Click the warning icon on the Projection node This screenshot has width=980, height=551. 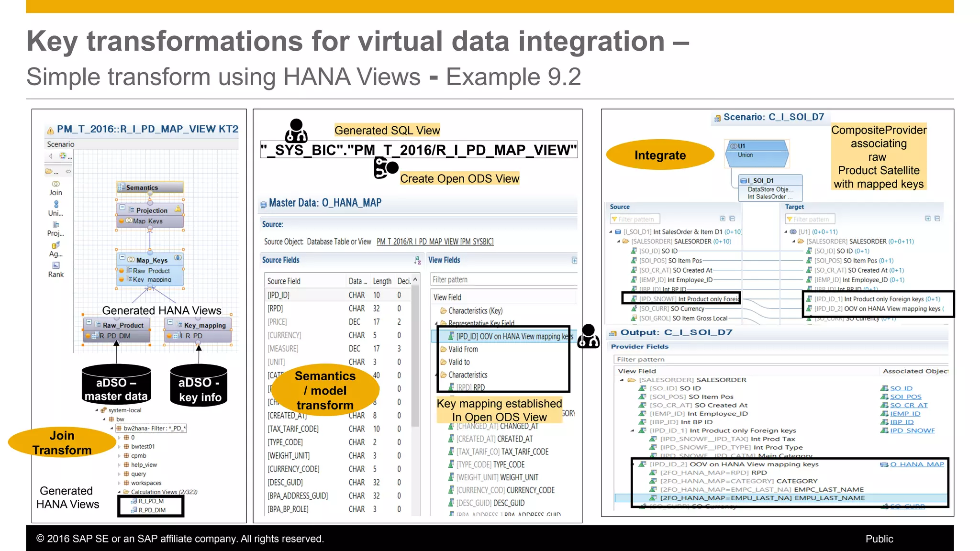point(178,209)
